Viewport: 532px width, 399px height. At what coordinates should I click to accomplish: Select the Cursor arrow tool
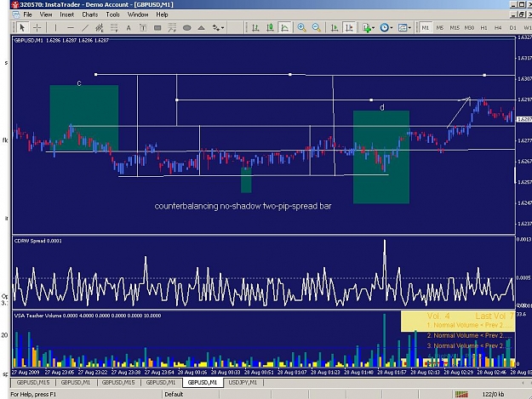coord(22,28)
